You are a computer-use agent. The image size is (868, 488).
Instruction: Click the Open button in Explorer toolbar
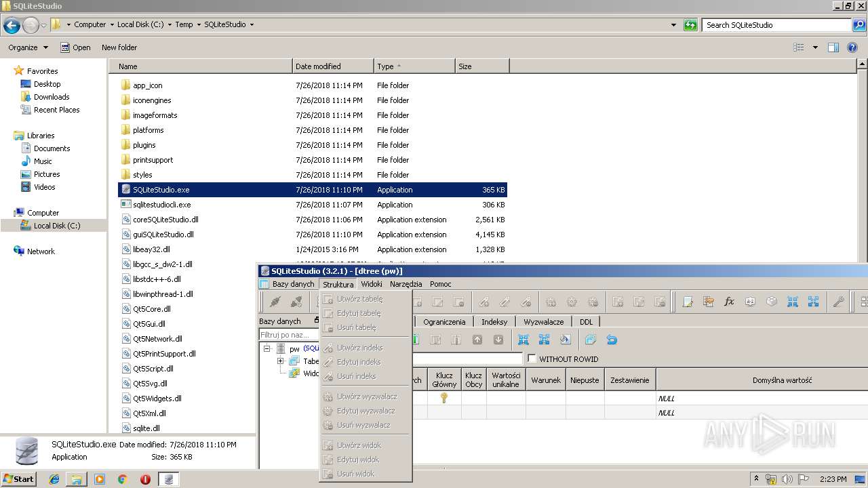(75, 47)
